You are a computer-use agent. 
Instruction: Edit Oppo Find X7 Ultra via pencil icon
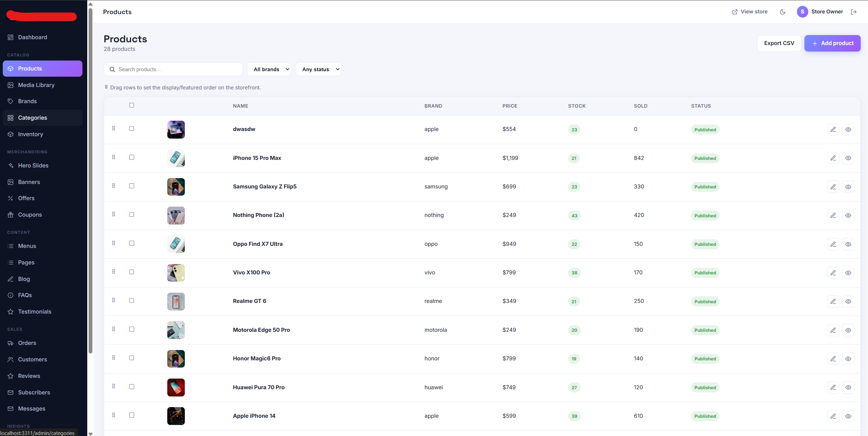click(x=833, y=244)
